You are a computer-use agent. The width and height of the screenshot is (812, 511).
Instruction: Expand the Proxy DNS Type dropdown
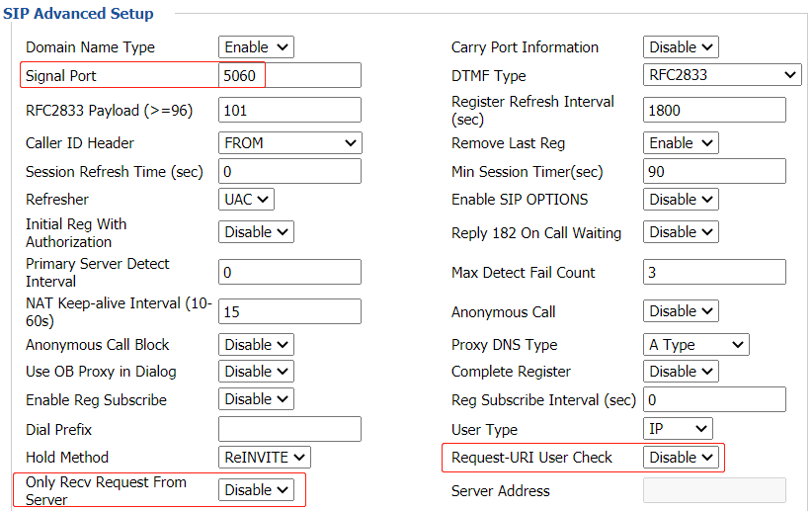click(695, 345)
